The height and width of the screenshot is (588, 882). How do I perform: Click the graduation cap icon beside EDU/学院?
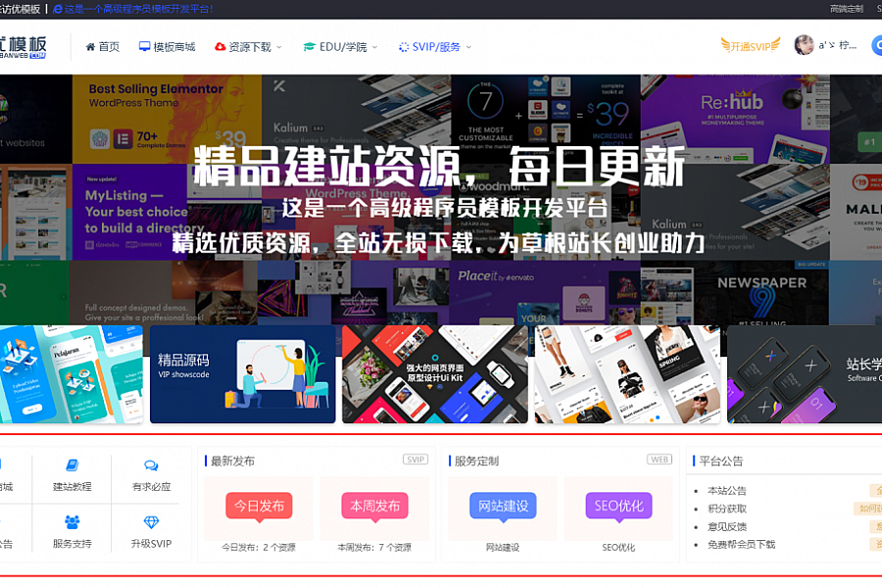click(309, 47)
